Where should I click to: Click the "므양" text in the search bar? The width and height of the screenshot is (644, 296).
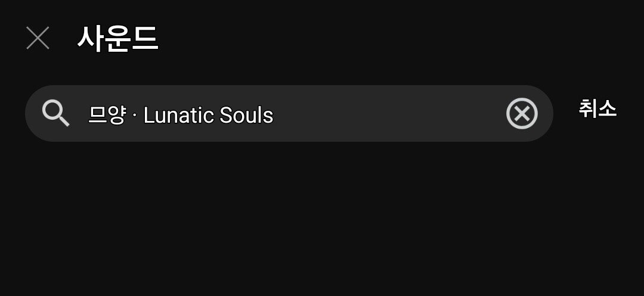click(107, 115)
